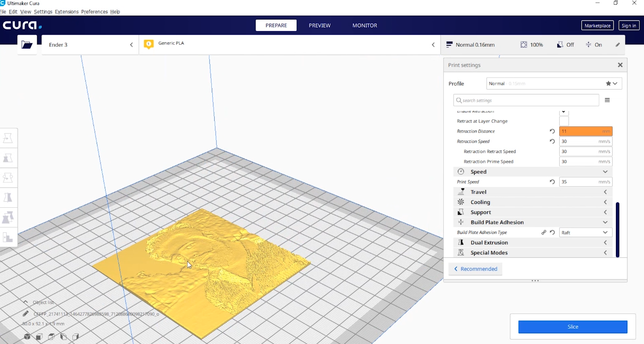
Task: Click the Print Speed value field
Action: pyautogui.click(x=585, y=182)
